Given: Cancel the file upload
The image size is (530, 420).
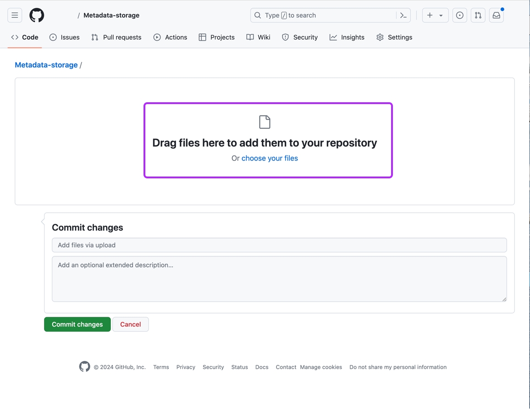Looking at the screenshot, I should click(130, 324).
